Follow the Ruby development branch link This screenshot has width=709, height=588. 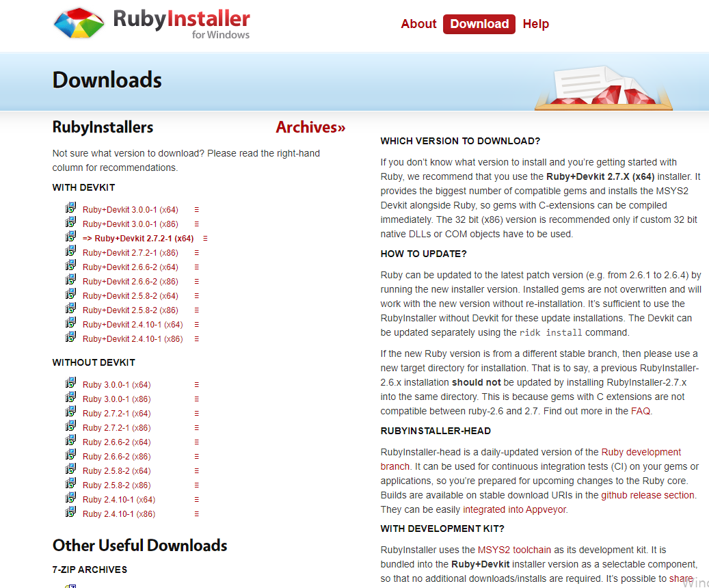point(641,453)
